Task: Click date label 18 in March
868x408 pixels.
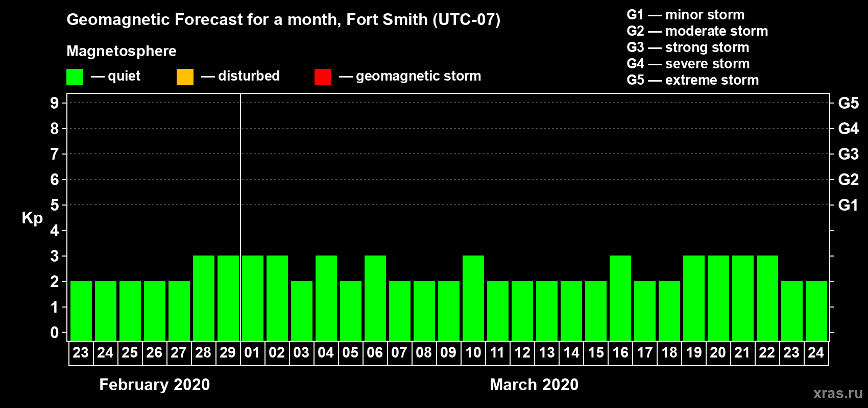Action: (x=669, y=352)
